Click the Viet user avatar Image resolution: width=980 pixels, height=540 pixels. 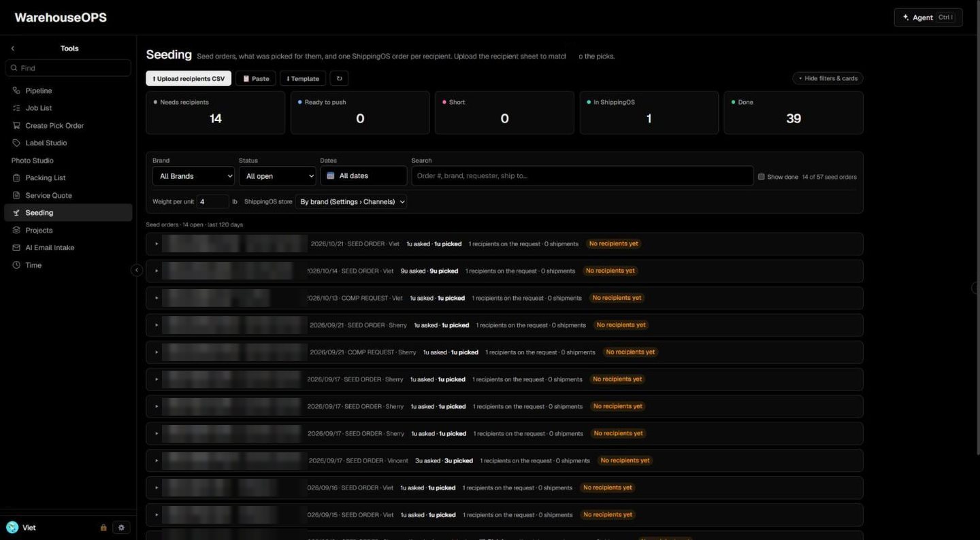click(x=12, y=528)
